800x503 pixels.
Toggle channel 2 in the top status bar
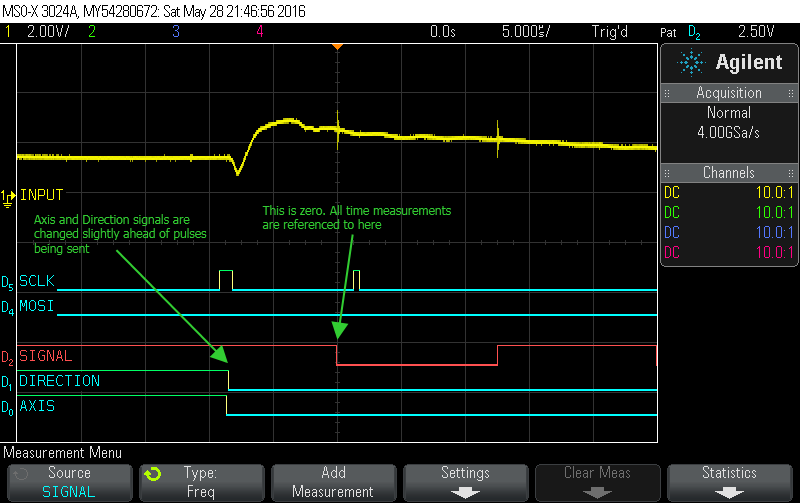tap(91, 32)
